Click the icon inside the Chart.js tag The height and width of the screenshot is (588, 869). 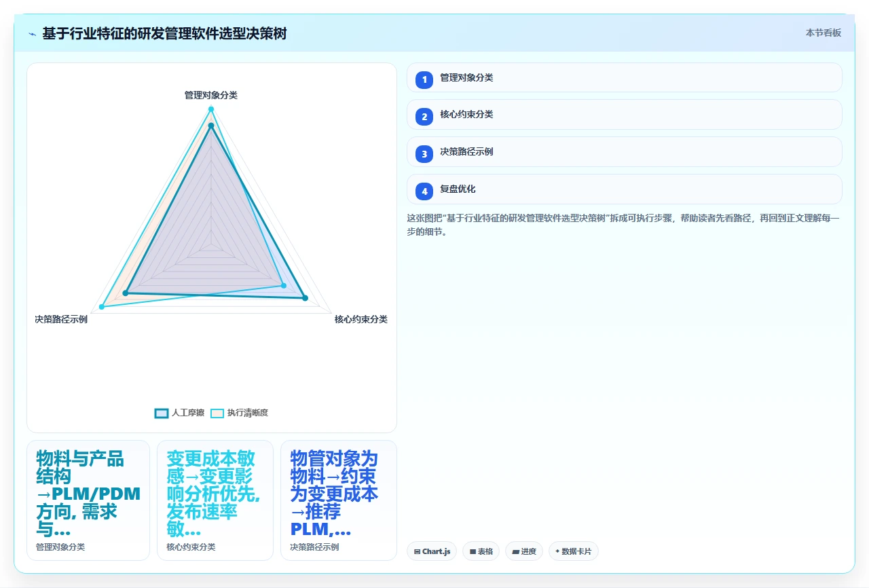(417, 551)
